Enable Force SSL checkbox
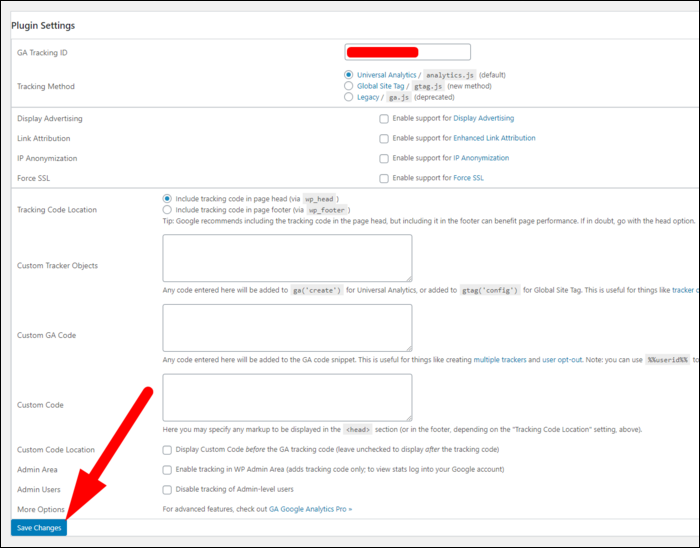The width and height of the screenshot is (700, 548). click(384, 179)
